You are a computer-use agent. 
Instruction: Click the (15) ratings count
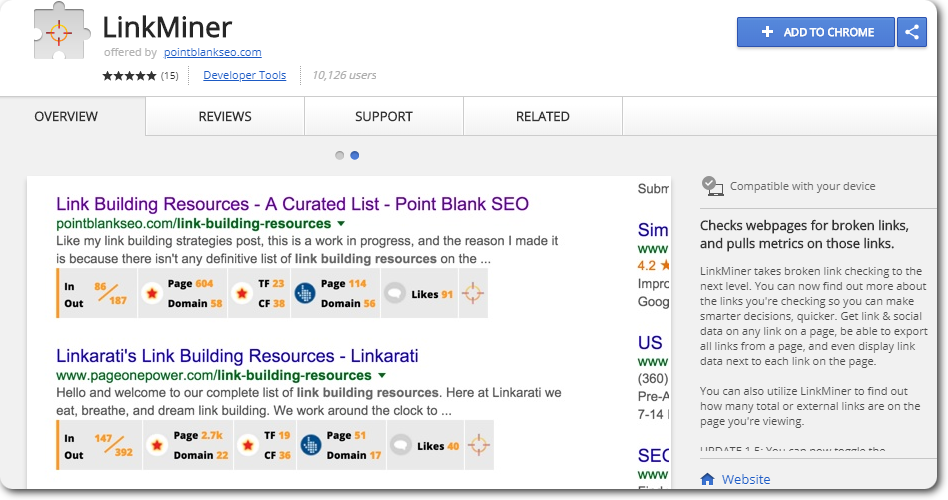(x=169, y=76)
